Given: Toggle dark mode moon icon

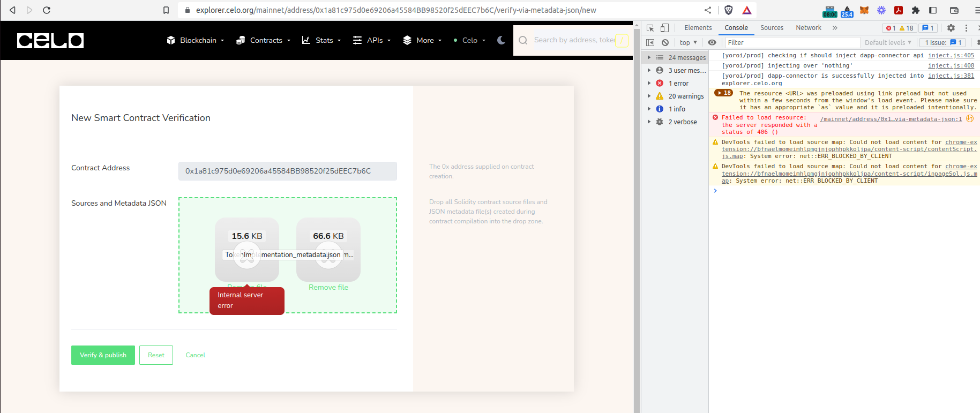Looking at the screenshot, I should (x=501, y=40).
